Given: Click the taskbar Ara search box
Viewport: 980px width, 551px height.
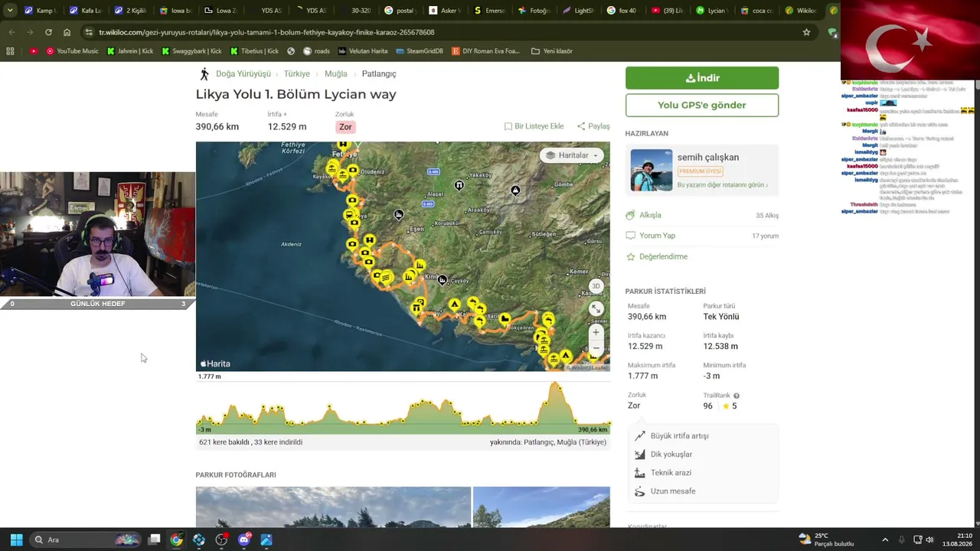Looking at the screenshot, I should click(x=86, y=540).
